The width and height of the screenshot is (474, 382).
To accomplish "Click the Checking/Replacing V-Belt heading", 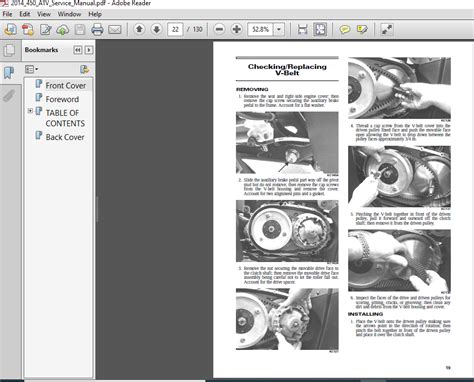I will (287, 70).
